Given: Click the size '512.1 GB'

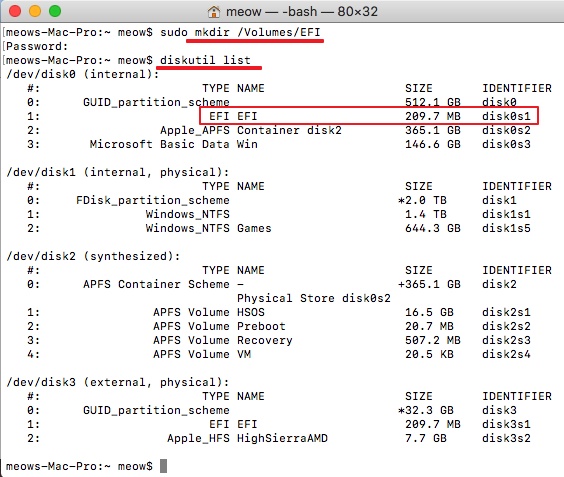Looking at the screenshot, I should click(433, 102).
